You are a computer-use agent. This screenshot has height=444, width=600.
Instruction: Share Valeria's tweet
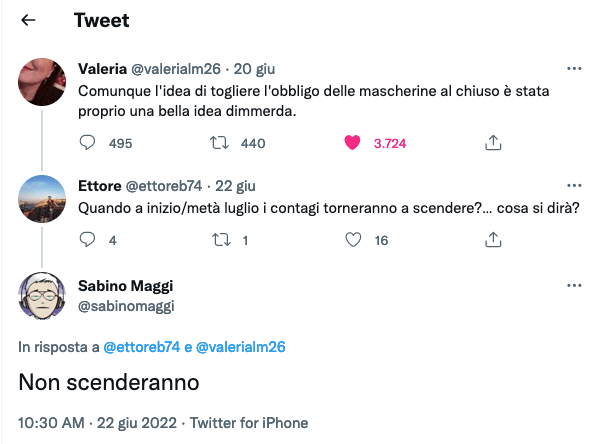pyautogui.click(x=492, y=143)
